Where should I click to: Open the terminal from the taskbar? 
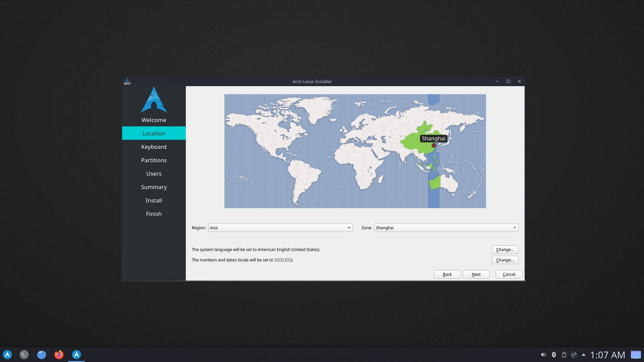[x=24, y=355]
